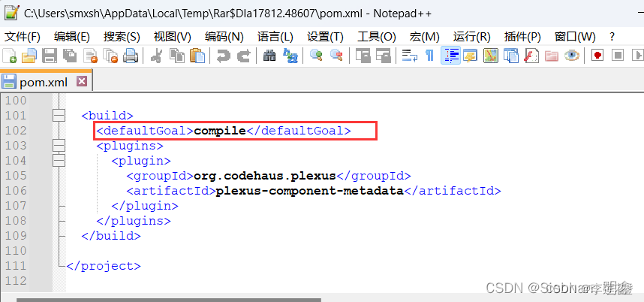Open the 设置(T) menu
Screen dimensions: 644x302
tap(325, 37)
